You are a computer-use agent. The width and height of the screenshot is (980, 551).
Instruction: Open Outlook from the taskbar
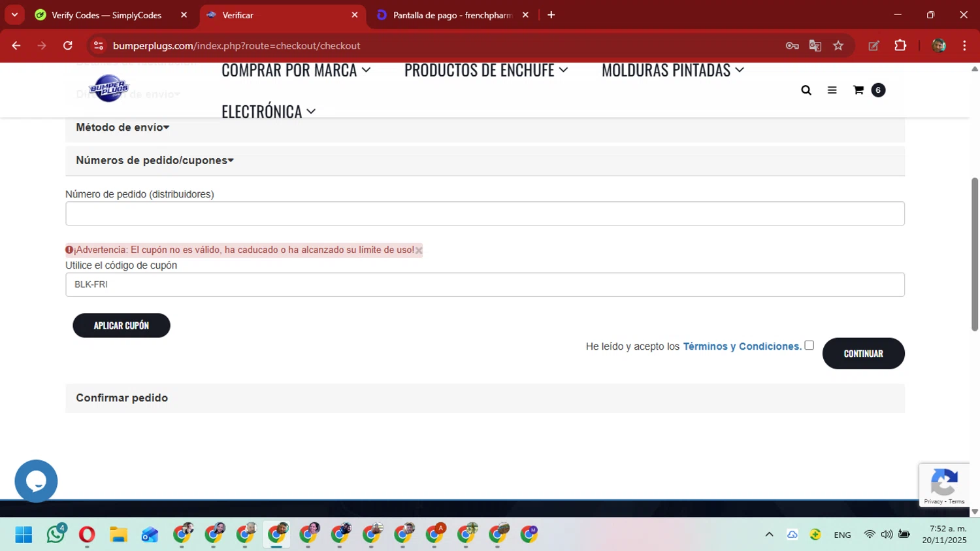(x=150, y=535)
